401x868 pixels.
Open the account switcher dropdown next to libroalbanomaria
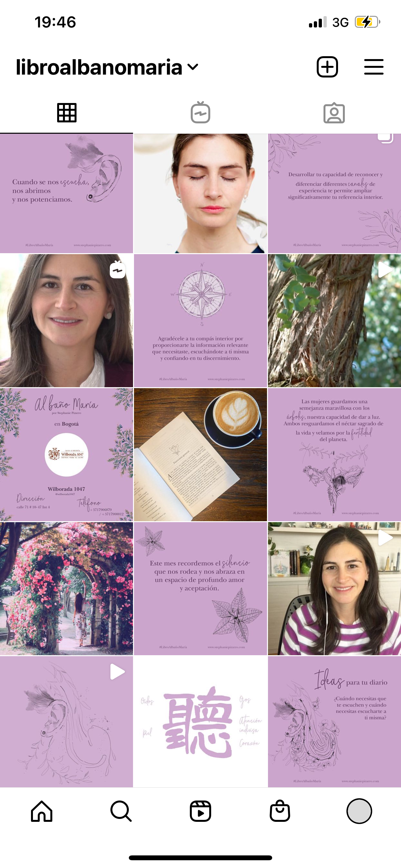coord(193,67)
